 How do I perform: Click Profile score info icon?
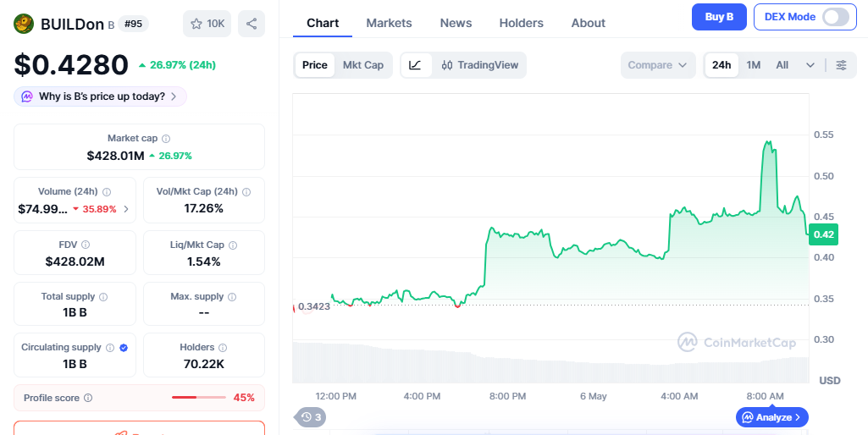pyautogui.click(x=88, y=398)
